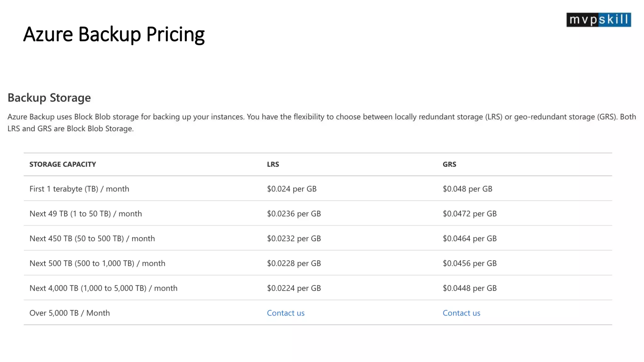
Task: Click the mvpskill logo
Action: point(598,20)
